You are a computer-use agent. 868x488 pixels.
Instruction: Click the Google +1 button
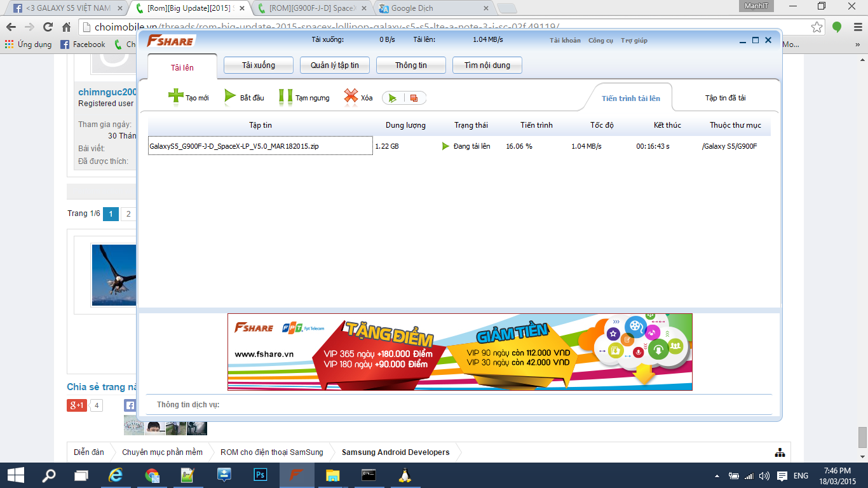[77, 405]
